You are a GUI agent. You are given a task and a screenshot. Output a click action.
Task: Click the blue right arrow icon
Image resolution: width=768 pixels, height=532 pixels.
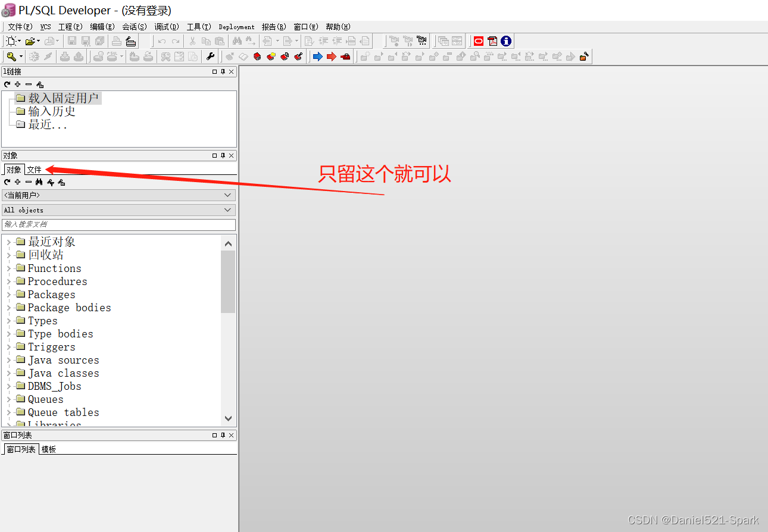(x=317, y=57)
